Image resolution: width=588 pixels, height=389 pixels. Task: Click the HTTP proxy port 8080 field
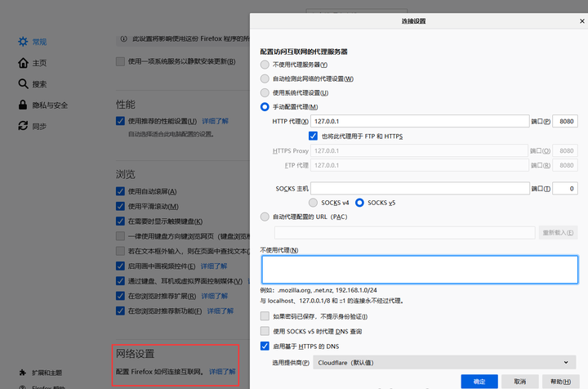tap(565, 121)
